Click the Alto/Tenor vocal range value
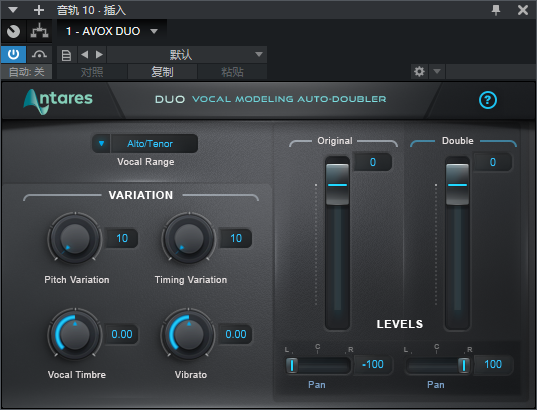 click(x=154, y=144)
